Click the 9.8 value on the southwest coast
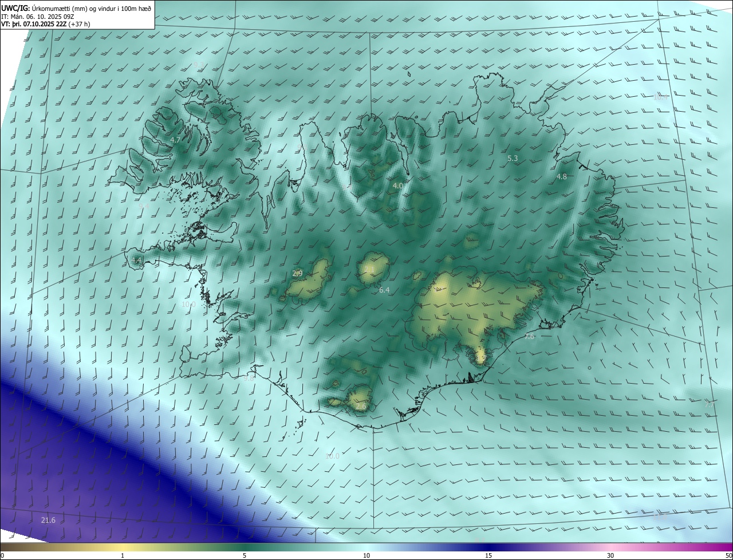The height and width of the screenshot is (560, 733). coord(249,378)
